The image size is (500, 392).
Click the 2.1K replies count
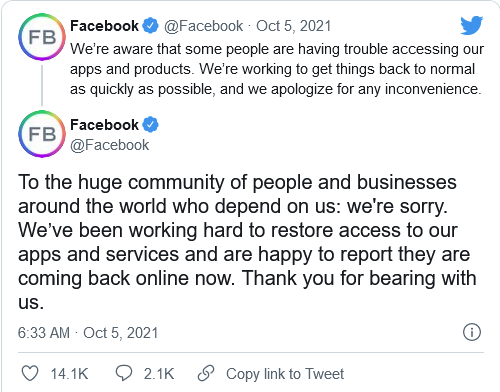[x=159, y=374]
